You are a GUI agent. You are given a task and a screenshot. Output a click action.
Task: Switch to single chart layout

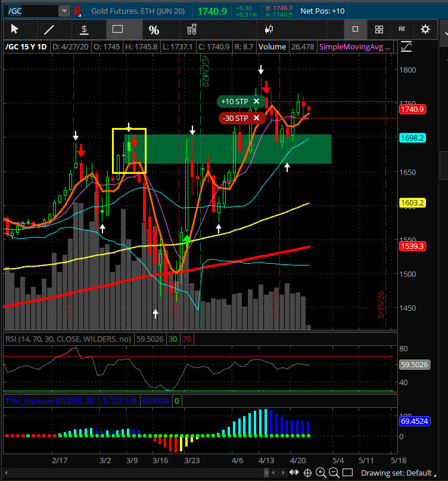click(x=355, y=29)
